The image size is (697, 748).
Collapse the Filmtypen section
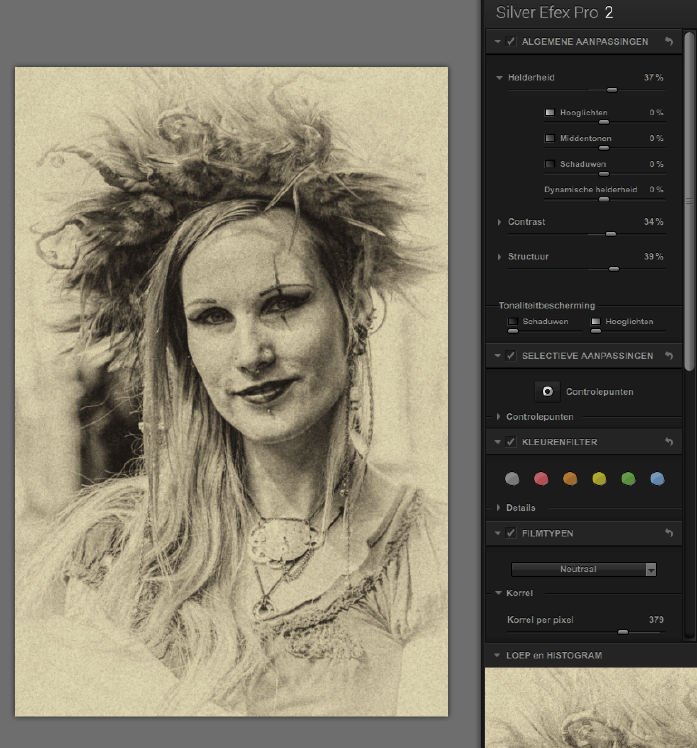coord(498,533)
